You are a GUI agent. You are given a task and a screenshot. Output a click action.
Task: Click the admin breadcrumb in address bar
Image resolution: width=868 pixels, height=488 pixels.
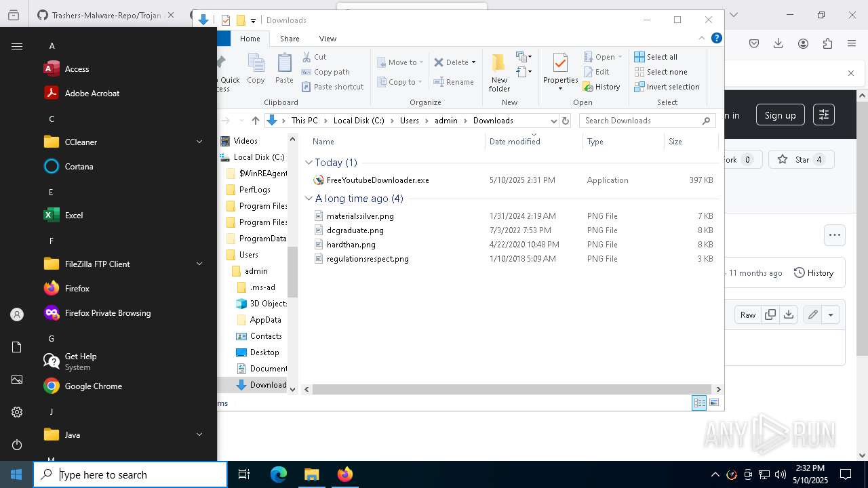(x=446, y=121)
